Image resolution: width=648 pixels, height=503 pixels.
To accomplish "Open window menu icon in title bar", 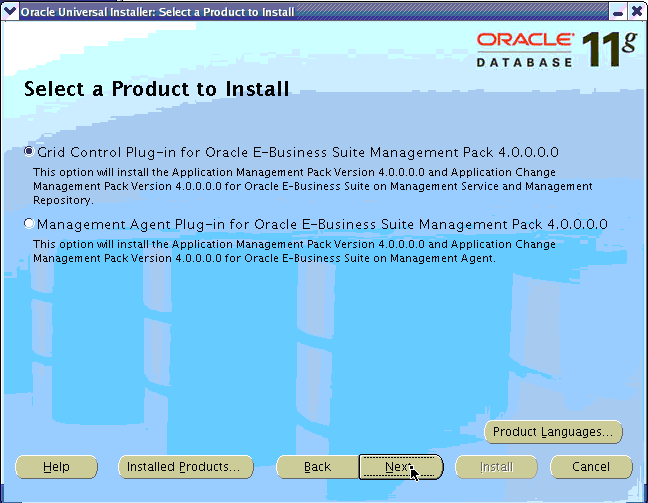I will pos(10,12).
